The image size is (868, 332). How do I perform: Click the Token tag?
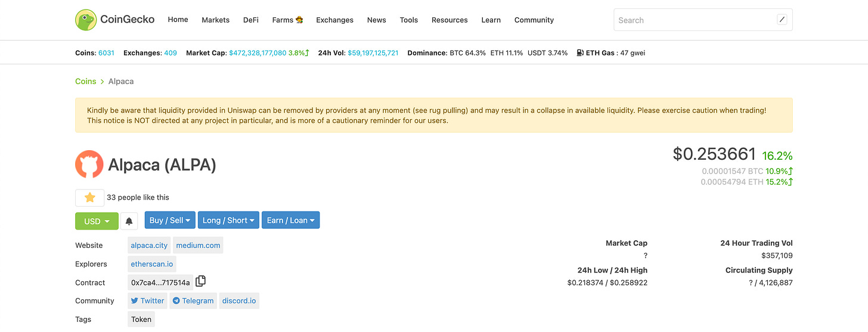coord(141,319)
